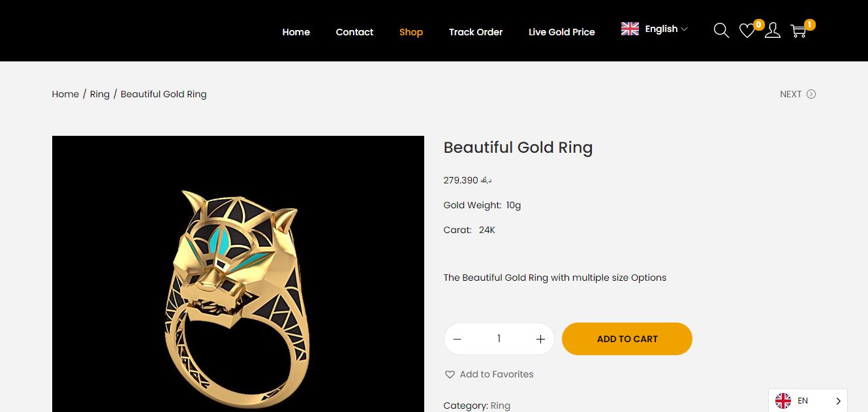Follow the Ring category link

[501, 405]
